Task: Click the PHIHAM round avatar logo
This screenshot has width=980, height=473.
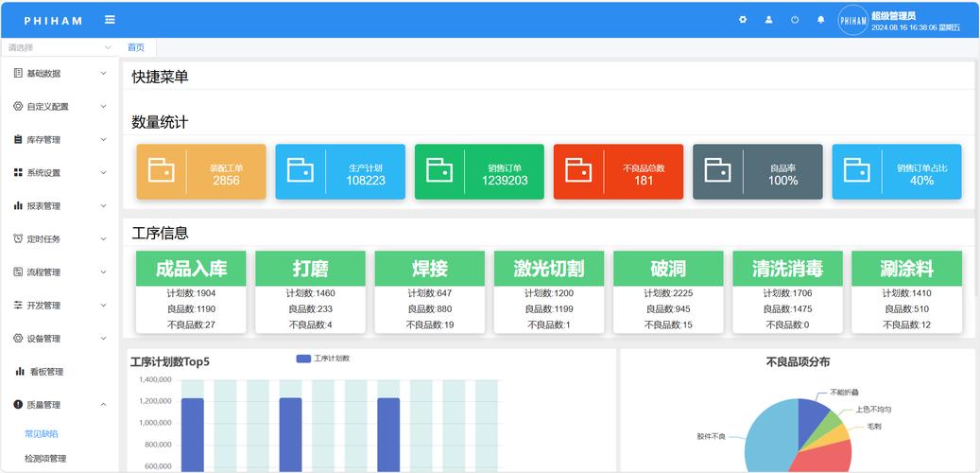Action: pos(853,21)
